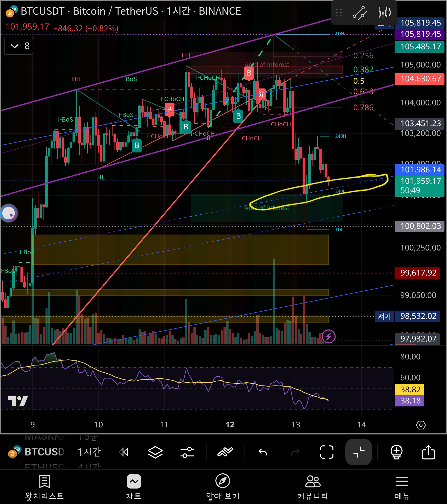Tap the 105,485.17 green price label
The height and width of the screenshot is (504, 447).
coord(419,47)
